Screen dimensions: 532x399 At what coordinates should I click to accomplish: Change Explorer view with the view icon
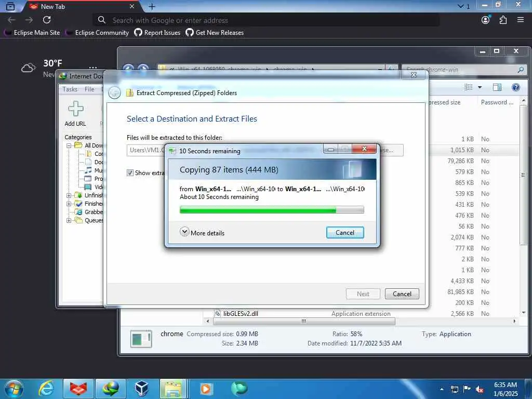point(469,87)
